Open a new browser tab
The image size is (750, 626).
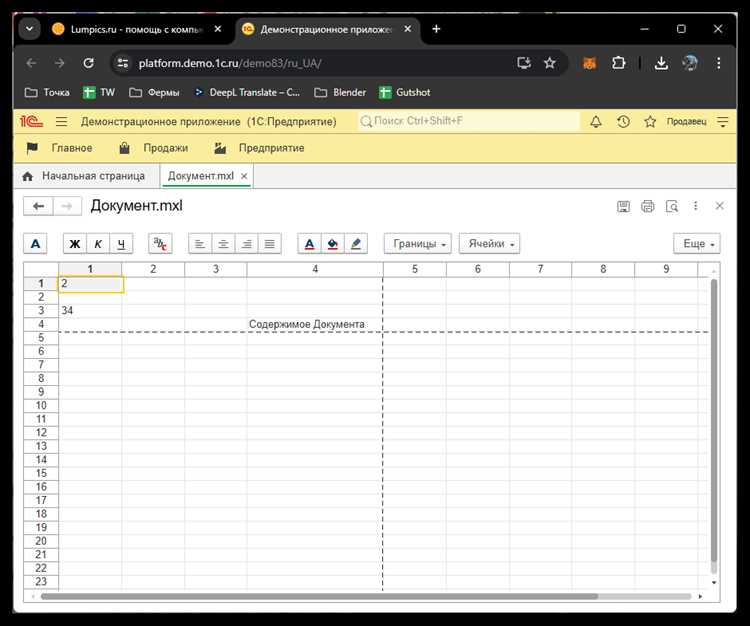point(436,29)
